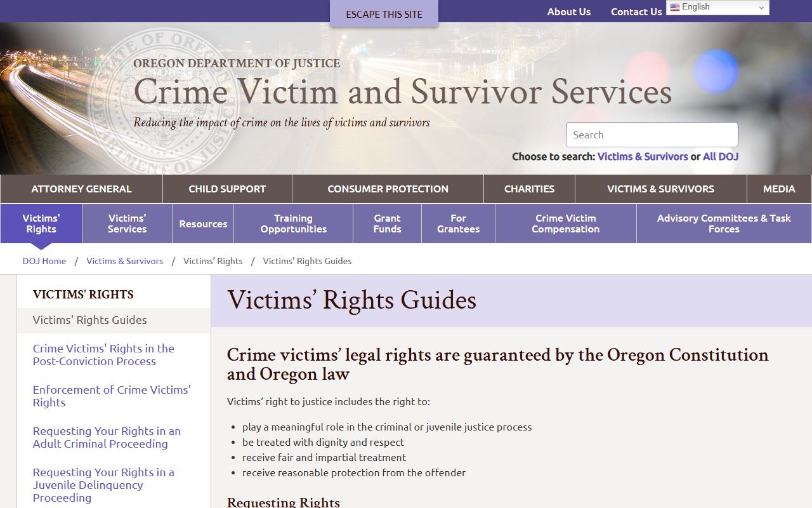Select the Grant Funds tab

coord(387,224)
